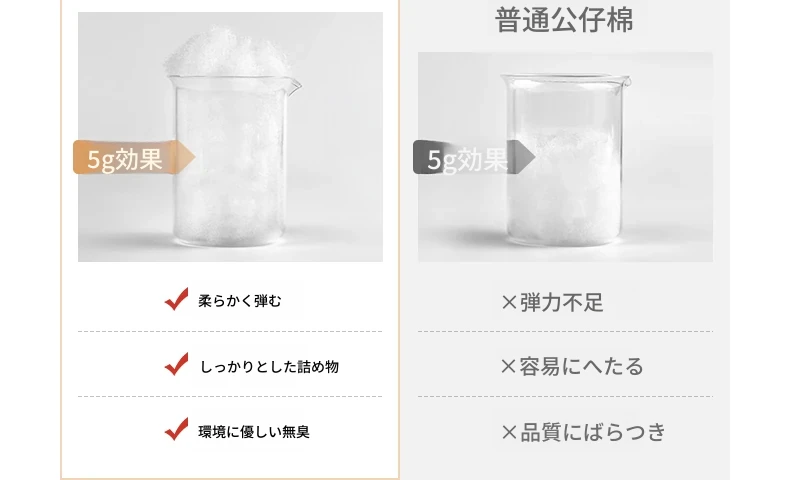Click the gray 5g効果 arrow label
The height and width of the screenshot is (480, 790).
coord(474,158)
